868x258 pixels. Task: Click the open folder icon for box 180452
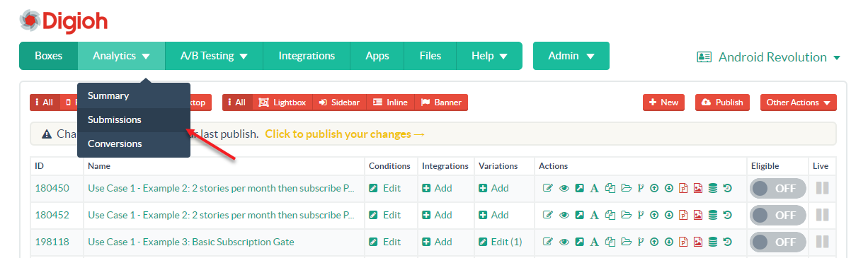[x=625, y=215]
